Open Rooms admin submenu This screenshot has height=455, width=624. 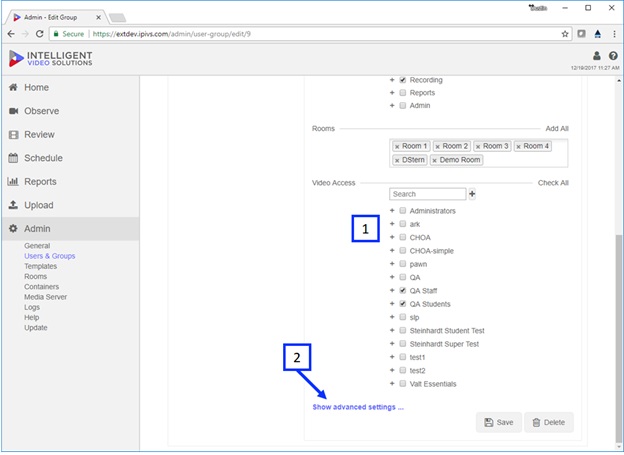click(35, 276)
